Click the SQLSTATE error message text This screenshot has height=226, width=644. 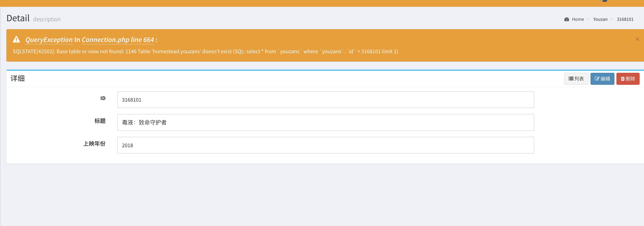pos(205,51)
